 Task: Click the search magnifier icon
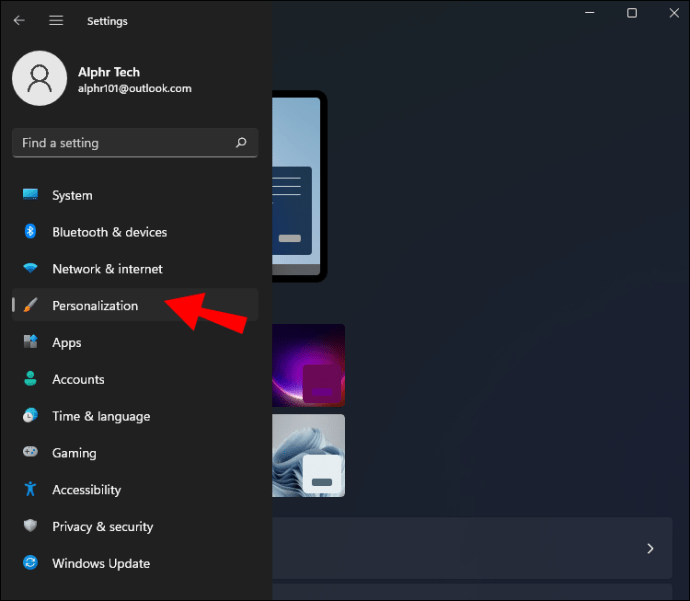coord(241,143)
